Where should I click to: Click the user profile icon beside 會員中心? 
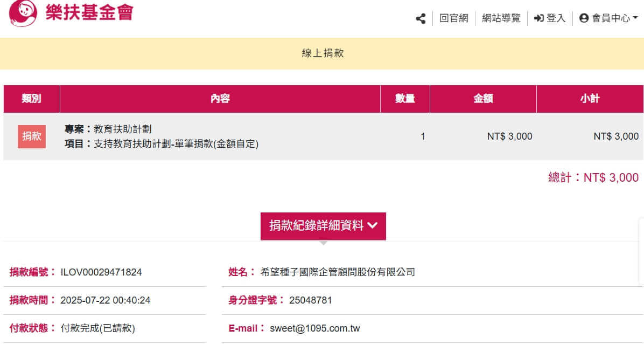584,18
